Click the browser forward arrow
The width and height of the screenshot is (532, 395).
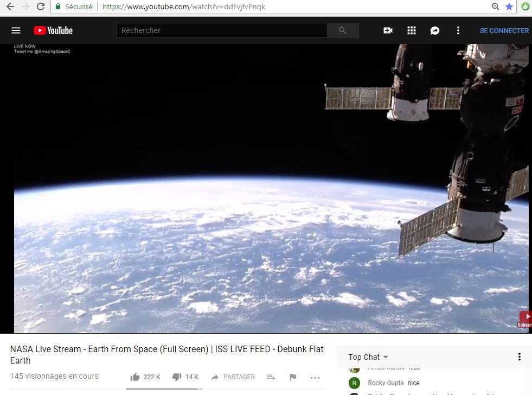25,7
